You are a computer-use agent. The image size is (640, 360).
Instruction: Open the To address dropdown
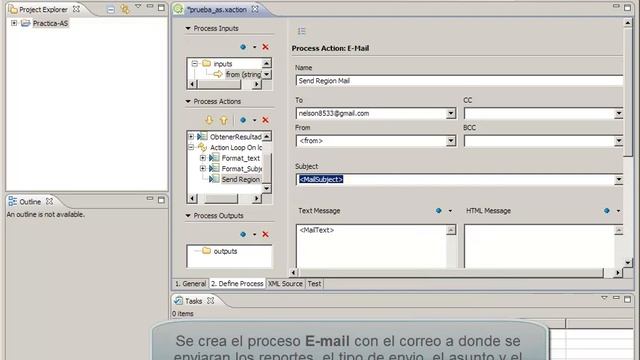pos(451,113)
